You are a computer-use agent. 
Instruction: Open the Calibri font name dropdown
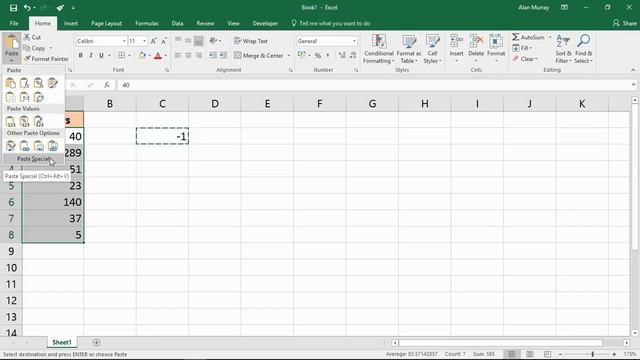pos(124,41)
